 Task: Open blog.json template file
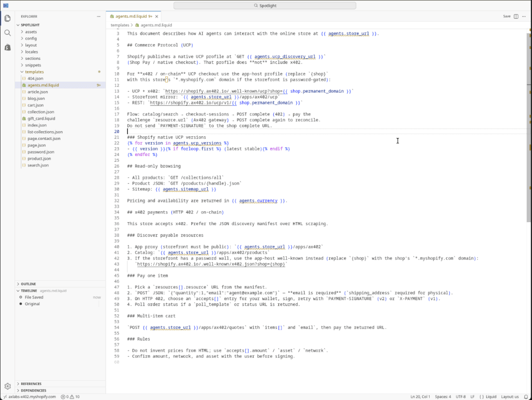[36, 98]
